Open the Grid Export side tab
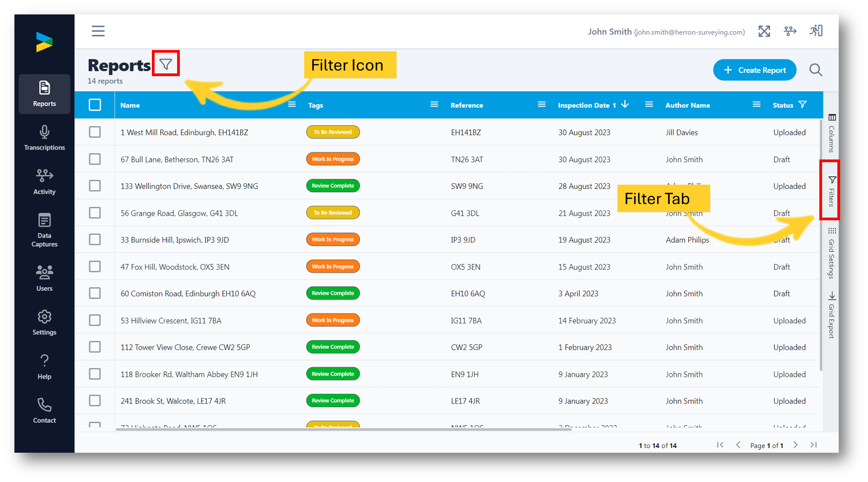868x482 pixels. (x=832, y=315)
